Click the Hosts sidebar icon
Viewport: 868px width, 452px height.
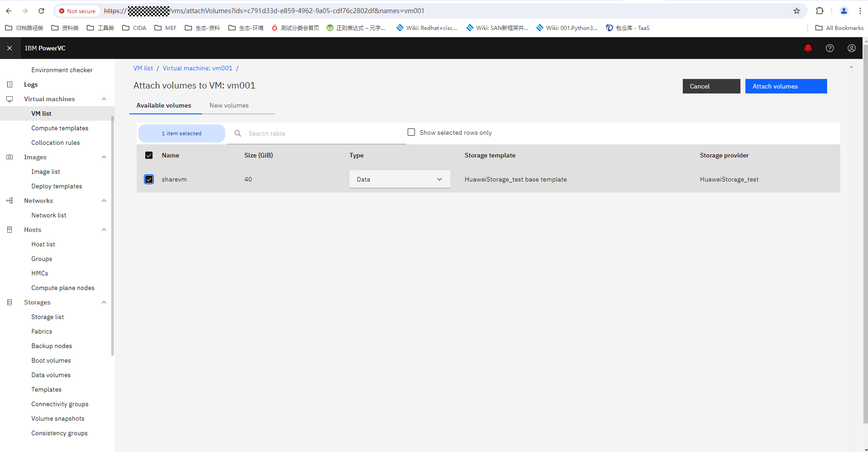(10, 230)
